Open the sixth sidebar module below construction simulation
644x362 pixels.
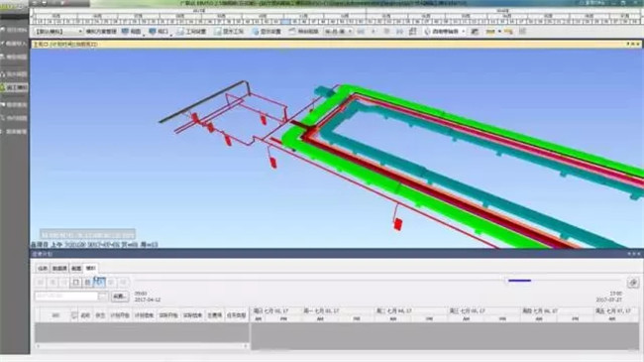(14, 105)
